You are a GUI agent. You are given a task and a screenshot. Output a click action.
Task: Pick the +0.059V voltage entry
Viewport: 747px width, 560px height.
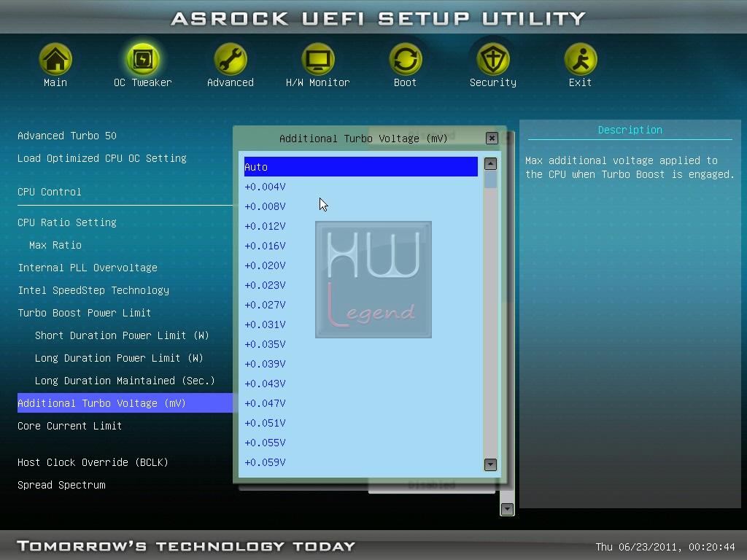[x=360, y=462]
